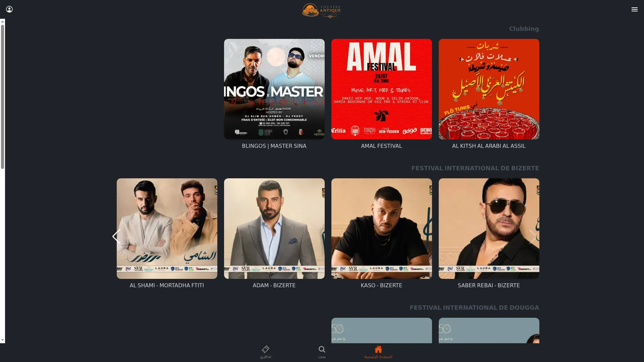
Task: Click the AMAL FESTIVAL title
Action: point(381,146)
